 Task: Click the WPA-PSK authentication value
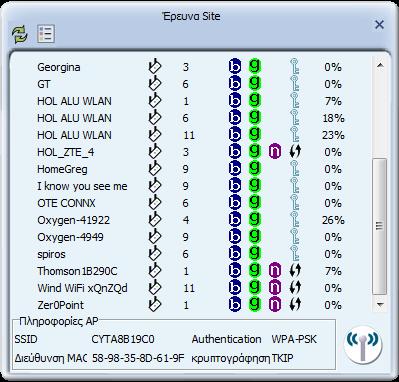click(x=294, y=339)
